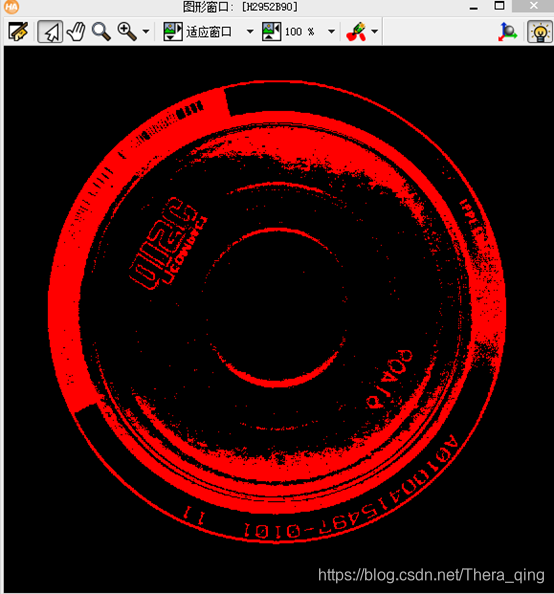
Task: Select the magnifying glass tool
Action: click(x=101, y=31)
